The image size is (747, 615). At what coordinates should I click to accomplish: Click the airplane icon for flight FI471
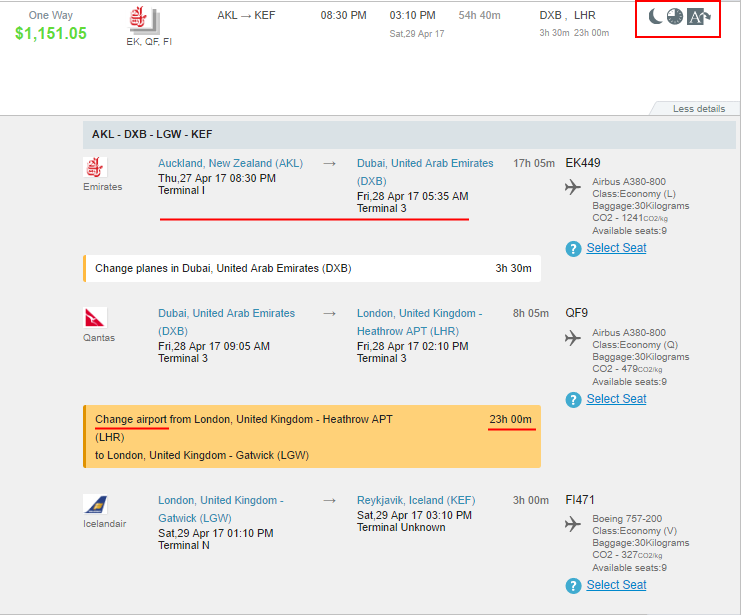coord(573,525)
